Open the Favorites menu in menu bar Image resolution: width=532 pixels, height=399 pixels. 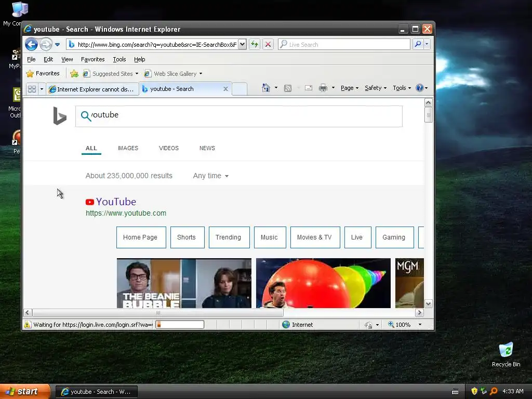(92, 59)
